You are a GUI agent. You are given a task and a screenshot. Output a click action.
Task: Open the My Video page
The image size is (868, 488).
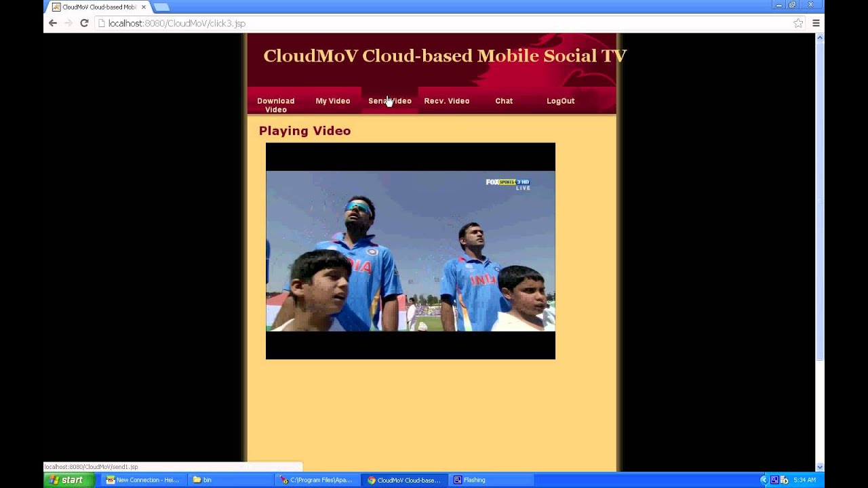(332, 101)
